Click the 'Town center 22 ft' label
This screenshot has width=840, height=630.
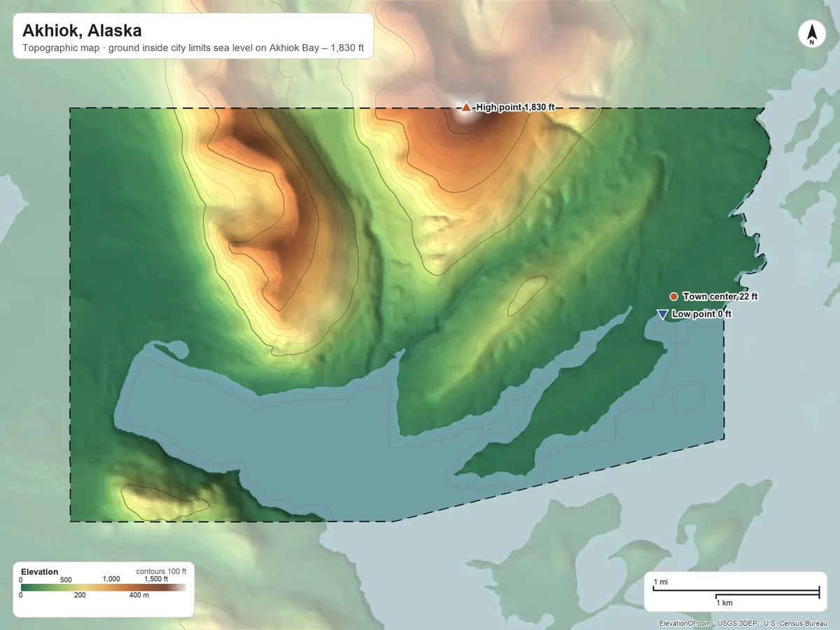click(720, 297)
